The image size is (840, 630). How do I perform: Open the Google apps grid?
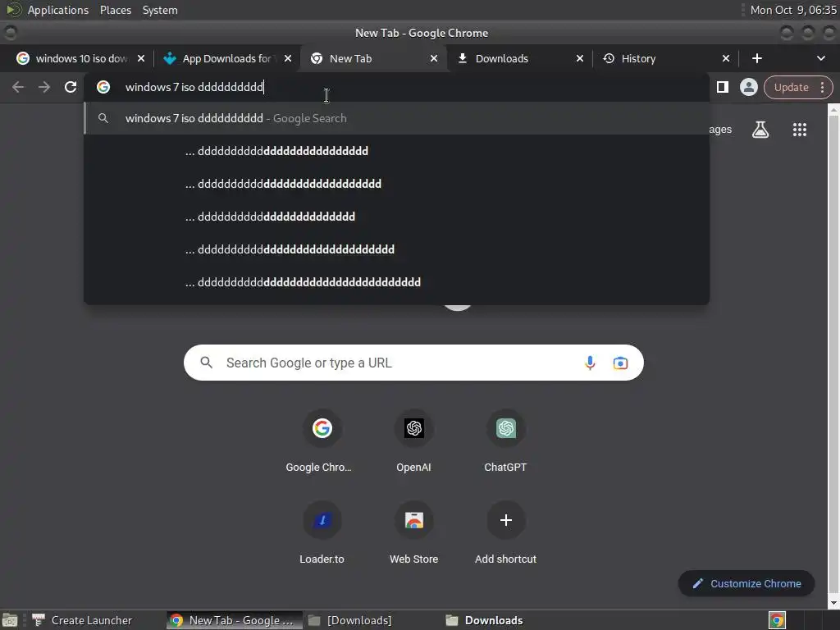tap(799, 129)
